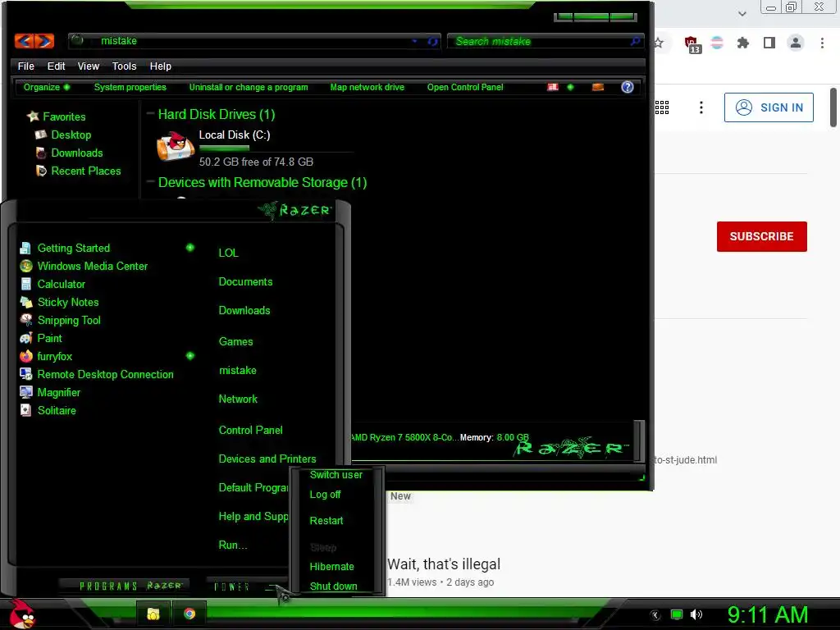
Task: Open Chrome extensions puzzle icon
Action: click(742, 43)
